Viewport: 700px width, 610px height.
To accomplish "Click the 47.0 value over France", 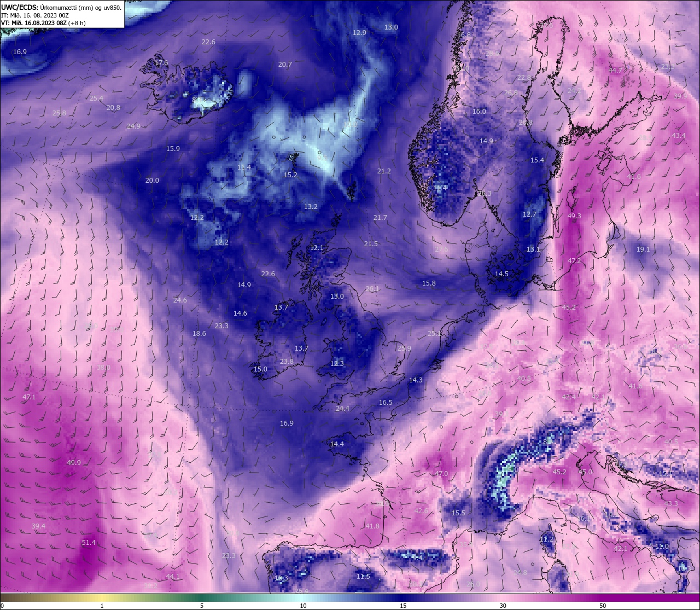I will pos(441,474).
